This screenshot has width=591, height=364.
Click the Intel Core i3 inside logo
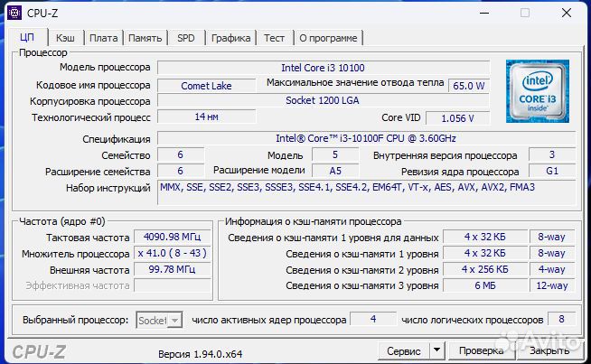tap(538, 91)
